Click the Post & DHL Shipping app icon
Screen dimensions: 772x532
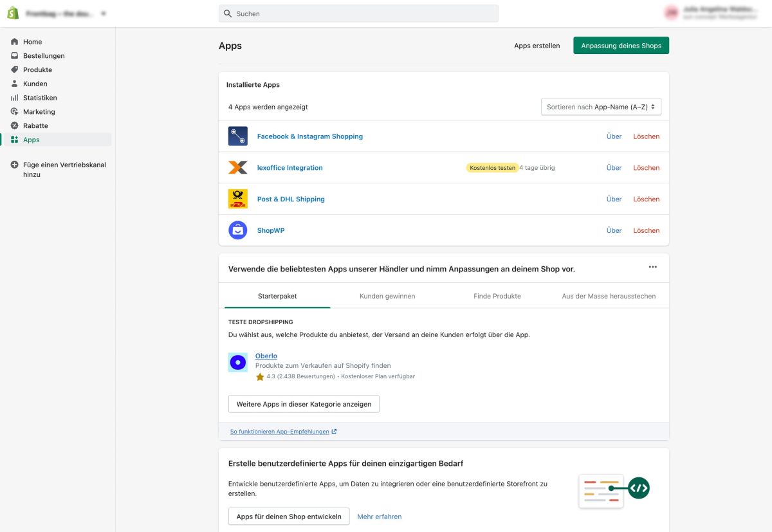click(238, 199)
